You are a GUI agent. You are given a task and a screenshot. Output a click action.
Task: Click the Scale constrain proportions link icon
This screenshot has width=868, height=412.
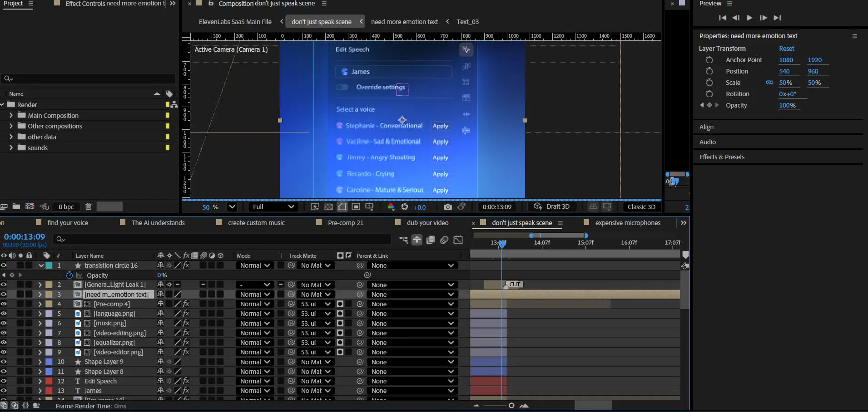click(x=769, y=83)
